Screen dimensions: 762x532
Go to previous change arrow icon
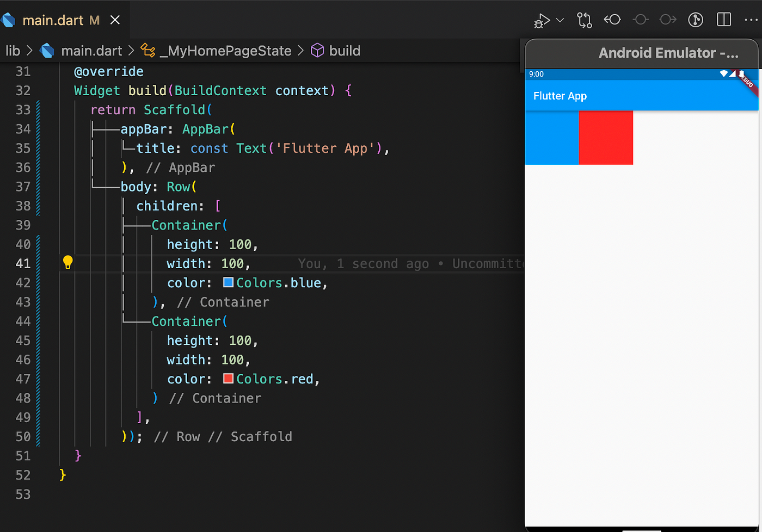point(612,20)
